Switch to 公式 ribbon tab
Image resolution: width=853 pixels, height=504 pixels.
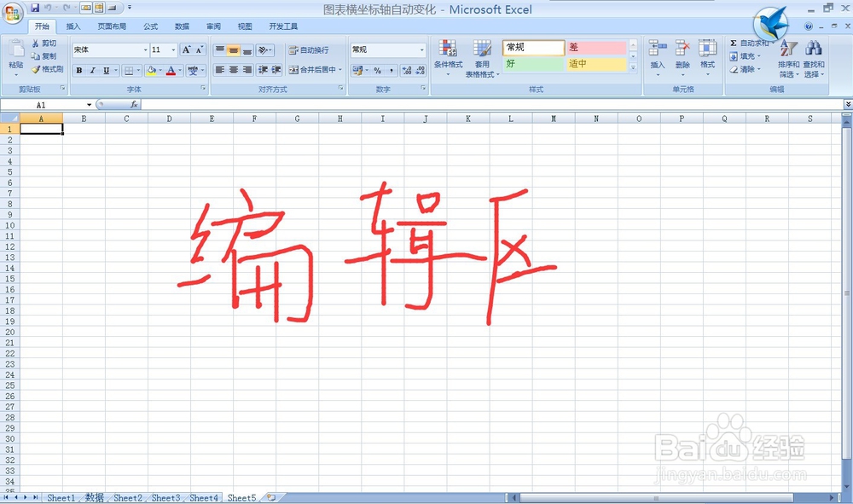point(151,26)
